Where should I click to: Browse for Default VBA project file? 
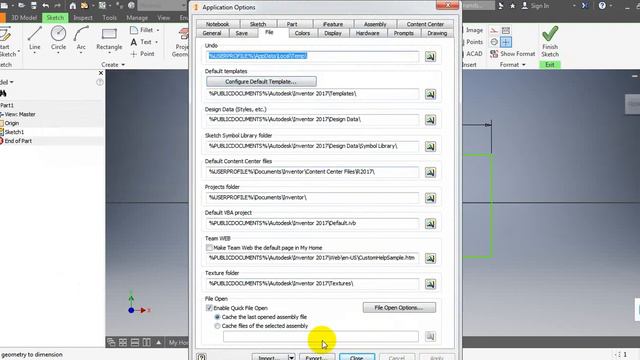click(430, 224)
